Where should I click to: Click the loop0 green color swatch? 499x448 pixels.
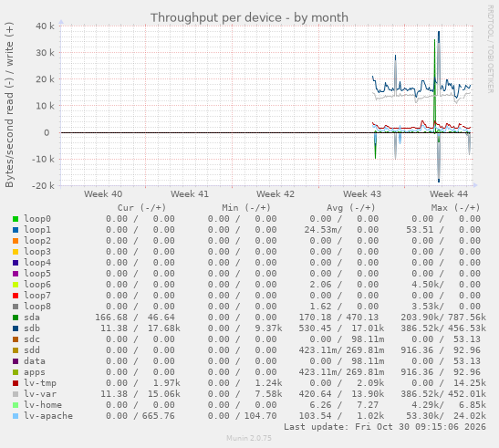(x=16, y=219)
